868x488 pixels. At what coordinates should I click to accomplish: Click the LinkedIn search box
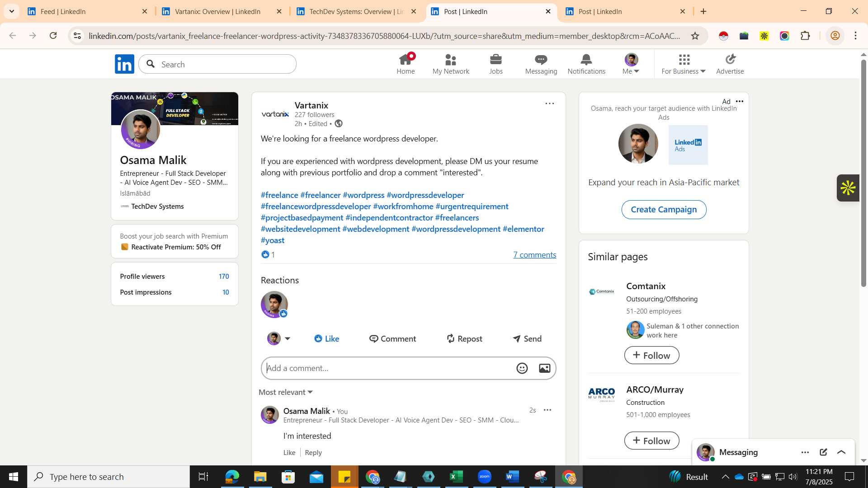coord(217,64)
